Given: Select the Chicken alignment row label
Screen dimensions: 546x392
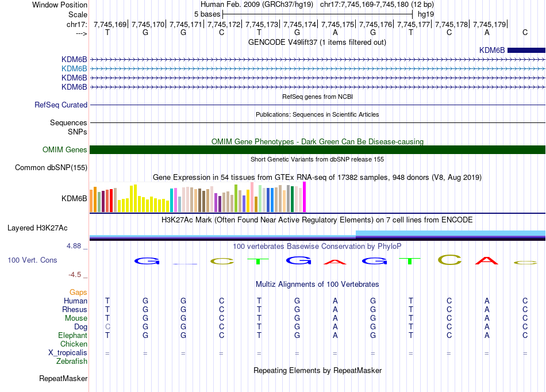Looking at the screenshot, I should click(74, 344).
